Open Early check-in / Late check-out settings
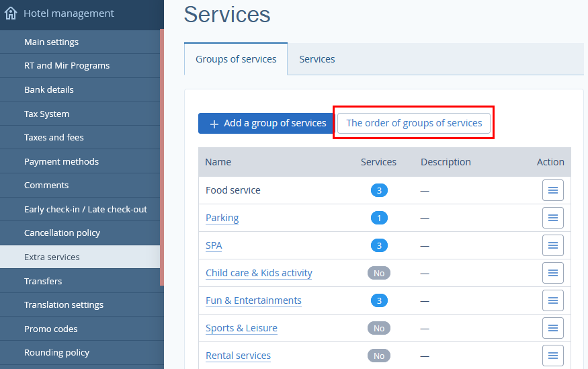588x369 pixels. [x=80, y=209]
